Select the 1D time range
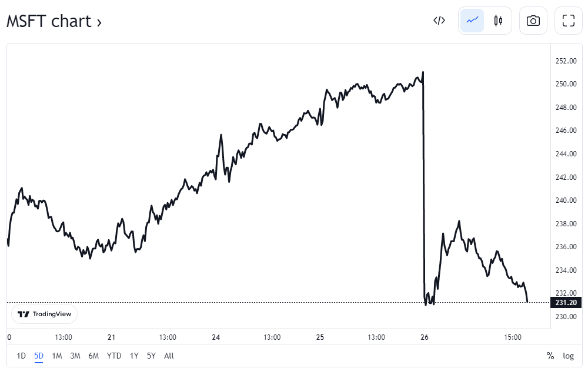The width and height of the screenshot is (588, 375). [21, 356]
